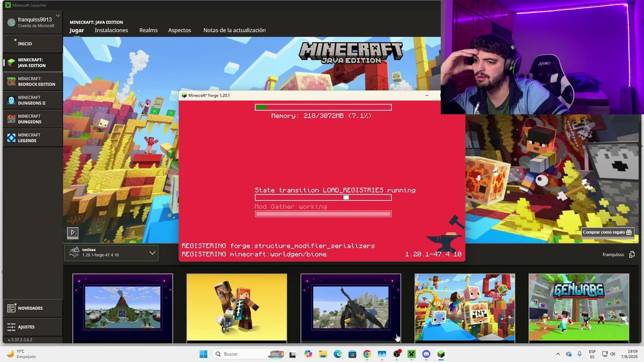Click the v.3.37.2-2.6.2 version text
This screenshot has width=644, height=362.
(x=20, y=340)
